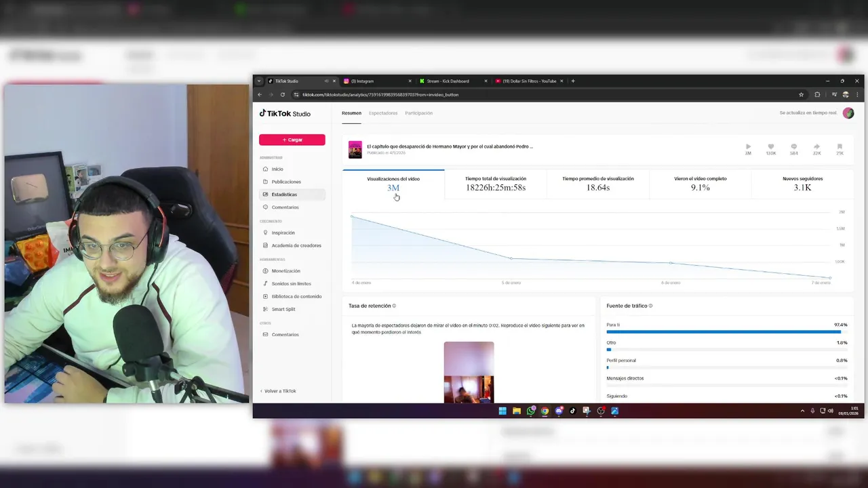The image size is (868, 488).
Task: Open Comentarios under Otros section
Action: click(292, 334)
